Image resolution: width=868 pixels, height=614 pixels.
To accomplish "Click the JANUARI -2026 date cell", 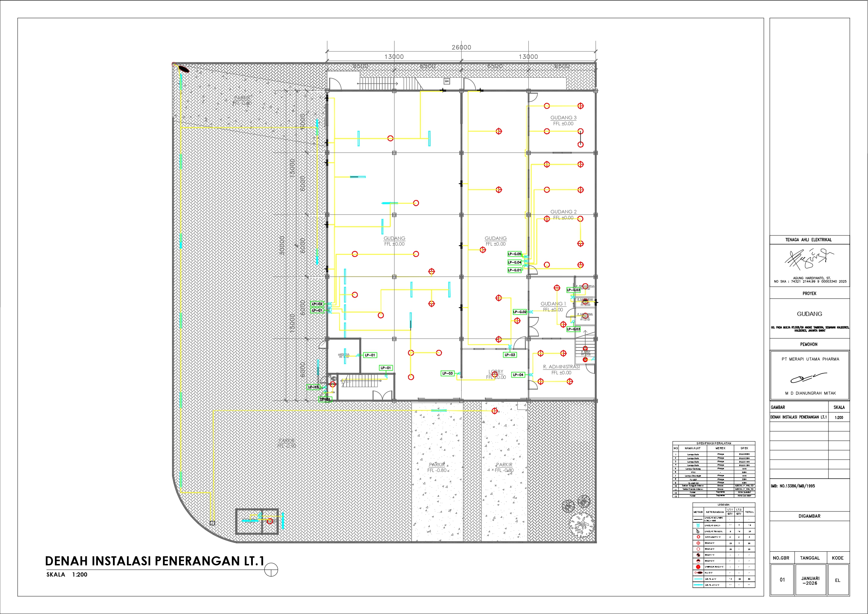I will pyautogui.click(x=810, y=581).
